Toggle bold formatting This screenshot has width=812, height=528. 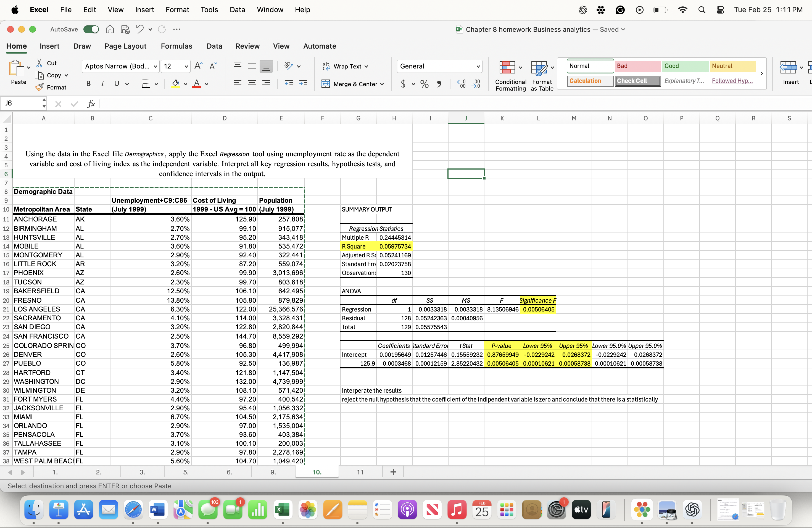(88, 84)
